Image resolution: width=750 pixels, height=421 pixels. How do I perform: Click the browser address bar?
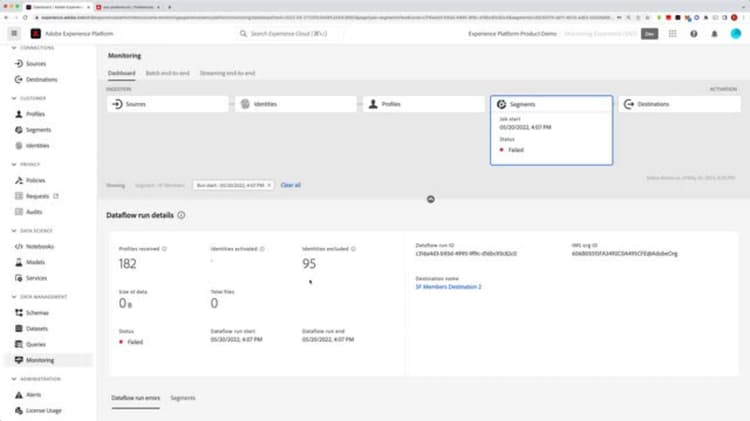[325, 18]
